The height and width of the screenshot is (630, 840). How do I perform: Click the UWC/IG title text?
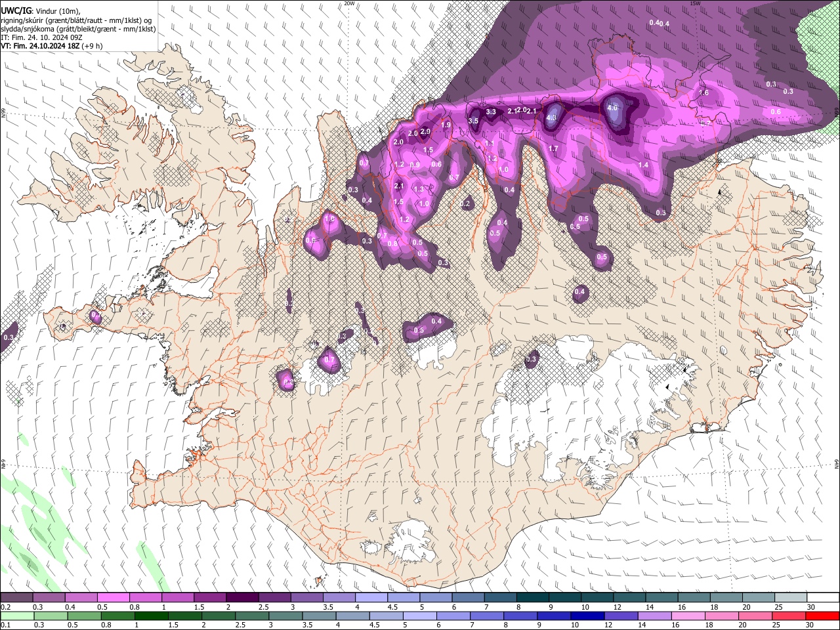(15, 10)
